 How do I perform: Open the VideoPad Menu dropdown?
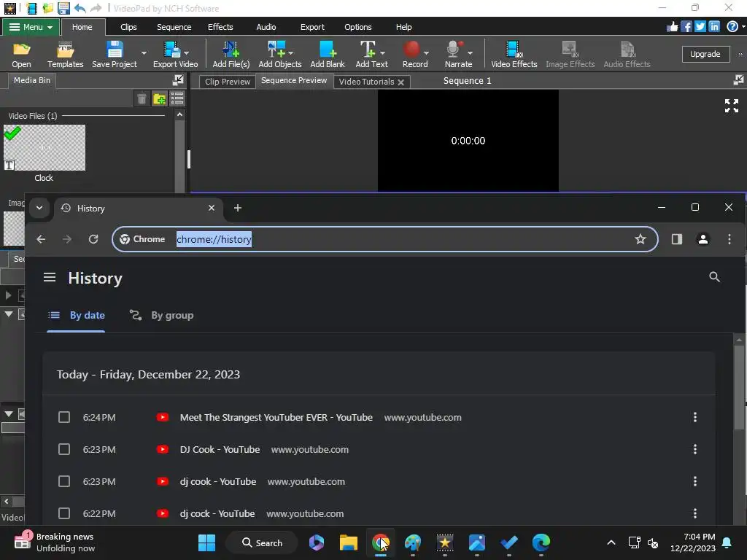31,27
